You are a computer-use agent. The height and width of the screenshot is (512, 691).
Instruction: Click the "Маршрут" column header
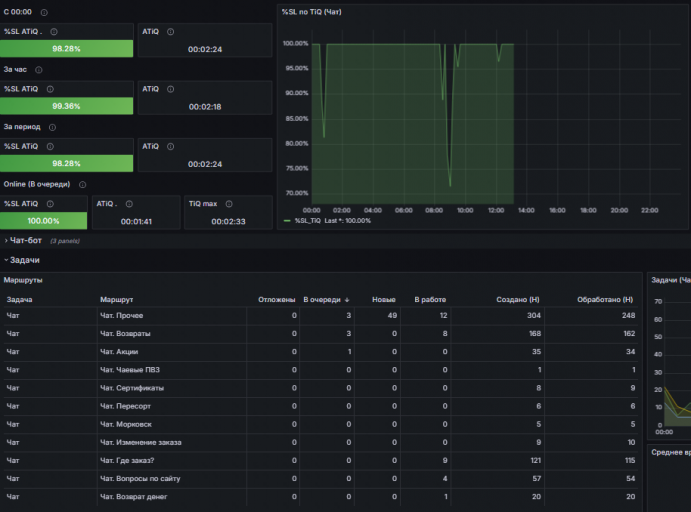coord(116,300)
